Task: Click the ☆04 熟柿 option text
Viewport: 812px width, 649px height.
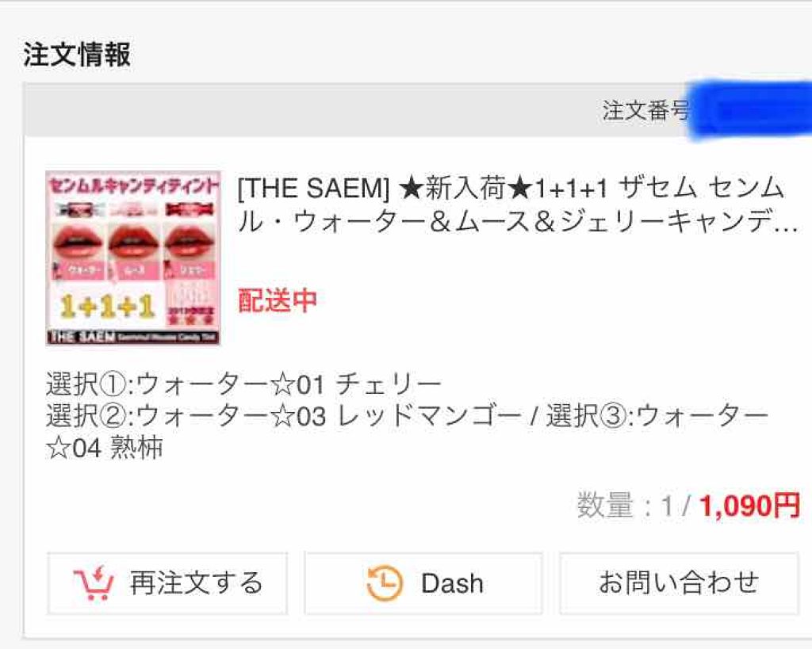Action: point(104,448)
